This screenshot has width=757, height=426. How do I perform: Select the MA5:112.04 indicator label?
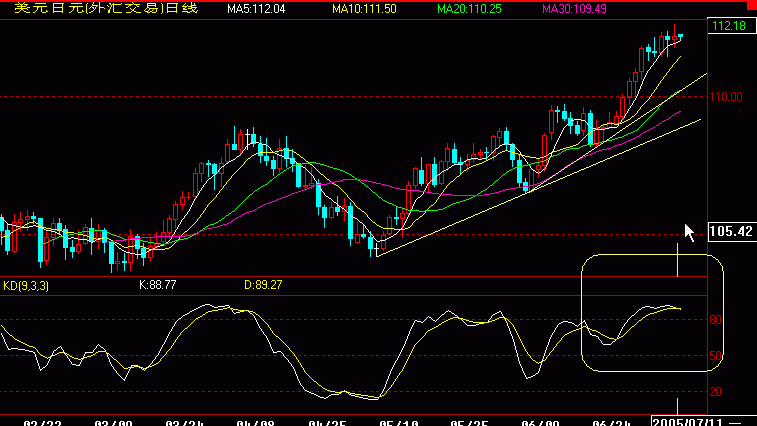(x=256, y=9)
